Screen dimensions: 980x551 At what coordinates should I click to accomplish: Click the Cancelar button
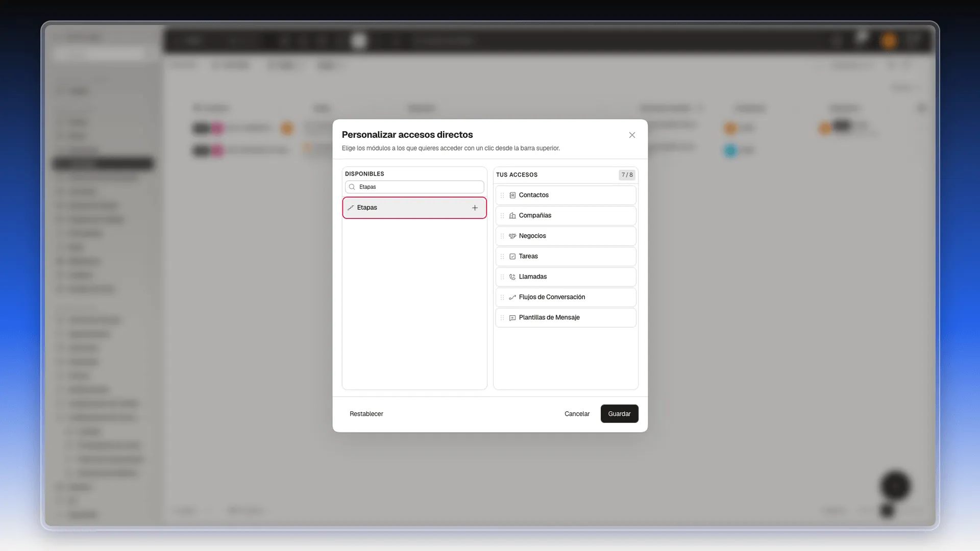click(x=577, y=414)
